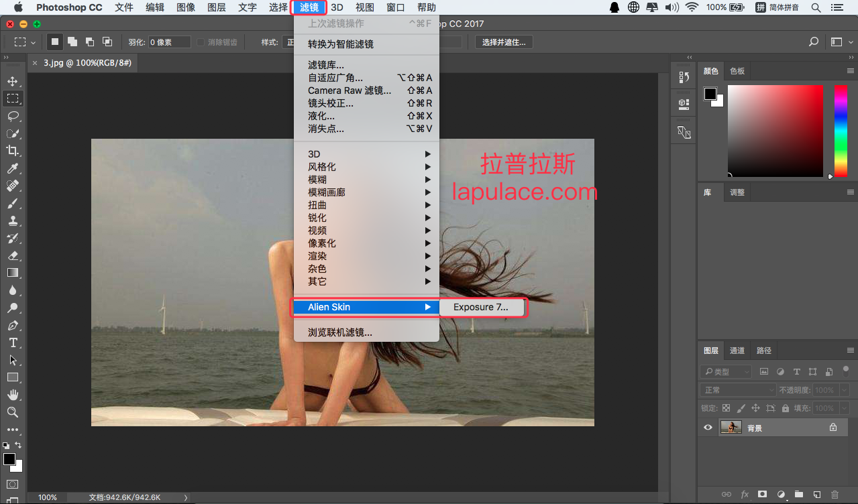Click the vertical hue spectrum slider

click(840, 131)
